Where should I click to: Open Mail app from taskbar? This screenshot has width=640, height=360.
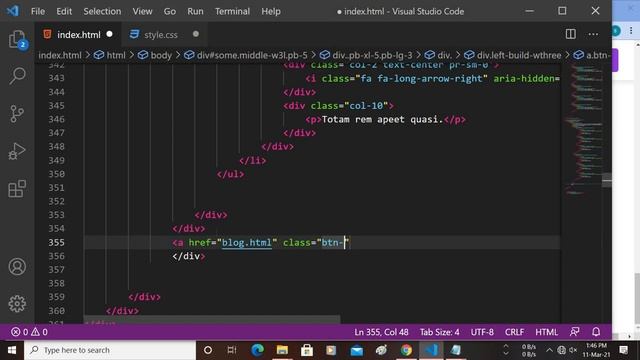[x=357, y=350]
